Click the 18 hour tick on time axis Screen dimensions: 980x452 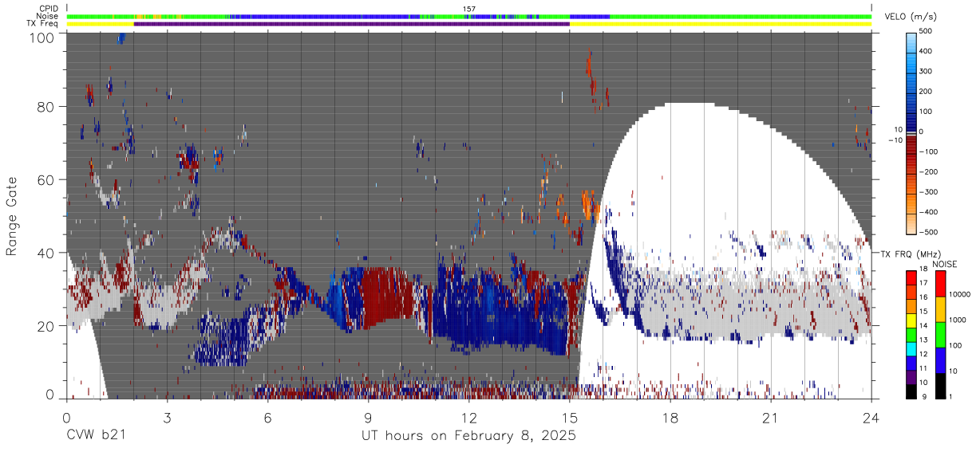(x=670, y=418)
